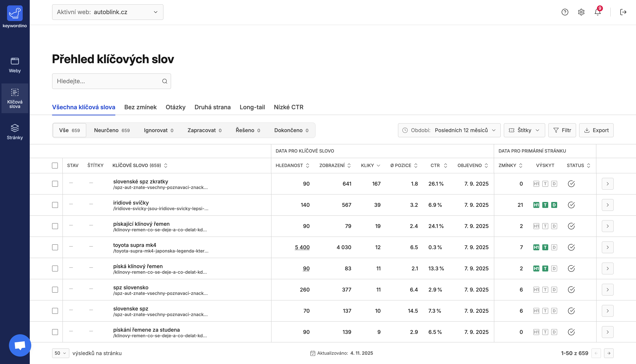Open the chat support bubble

click(x=20, y=345)
